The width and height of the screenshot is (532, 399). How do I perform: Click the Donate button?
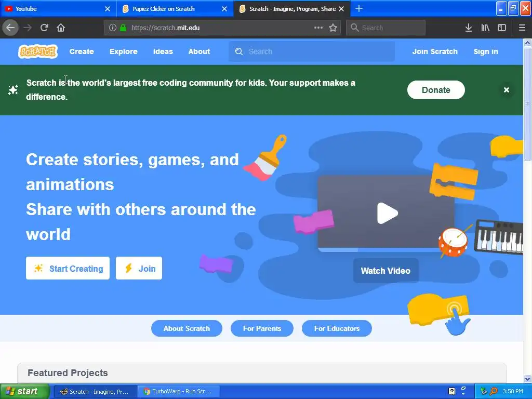tap(436, 90)
